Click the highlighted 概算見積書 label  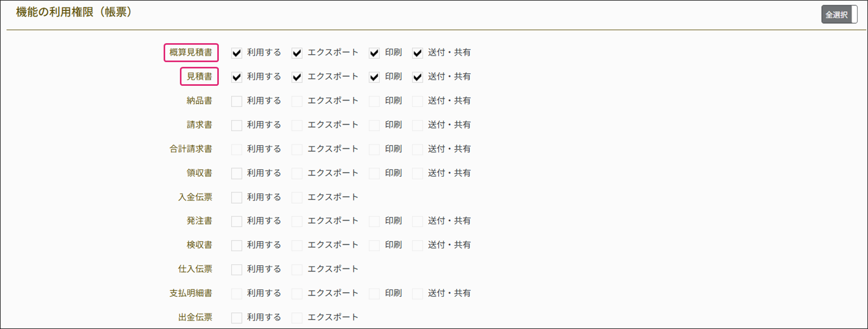(191, 53)
